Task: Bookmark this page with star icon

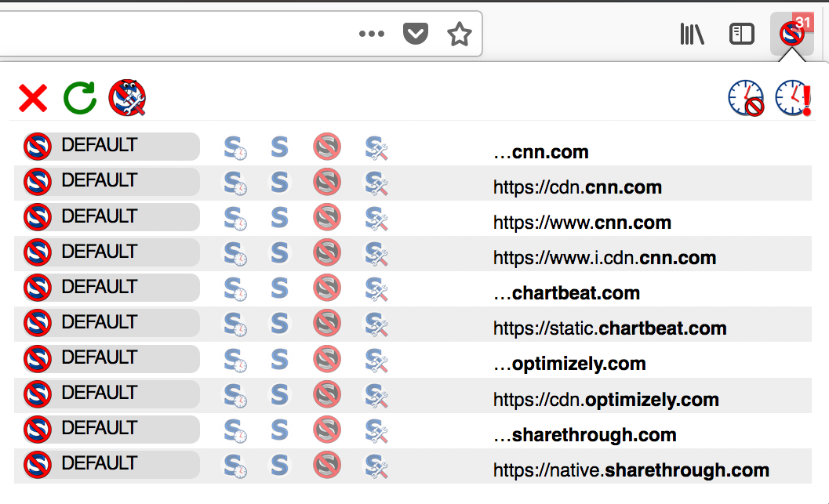Action: (x=459, y=34)
